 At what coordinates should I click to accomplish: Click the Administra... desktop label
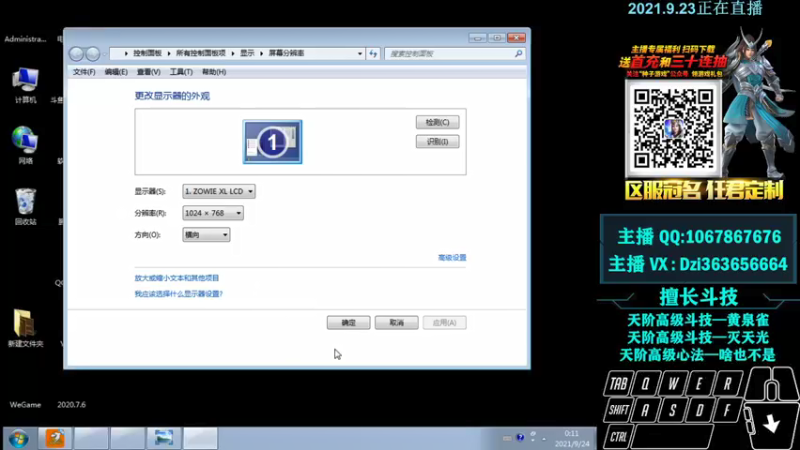click(25, 39)
